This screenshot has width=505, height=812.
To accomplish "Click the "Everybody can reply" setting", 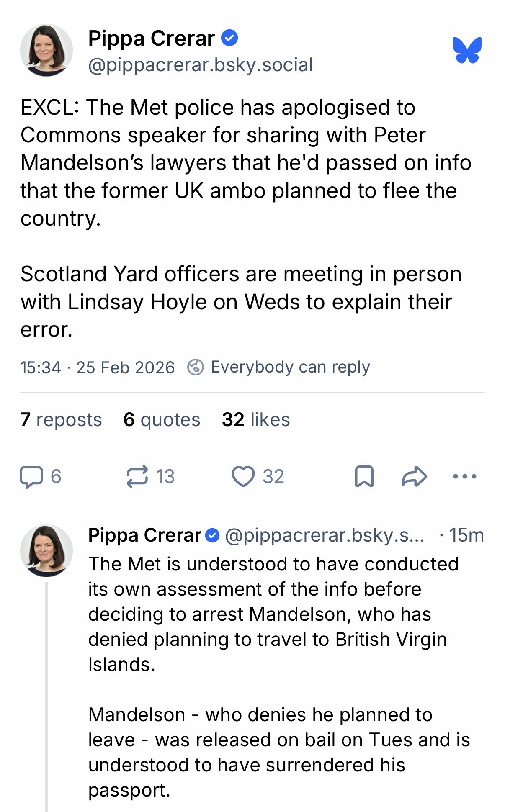I will click(290, 367).
